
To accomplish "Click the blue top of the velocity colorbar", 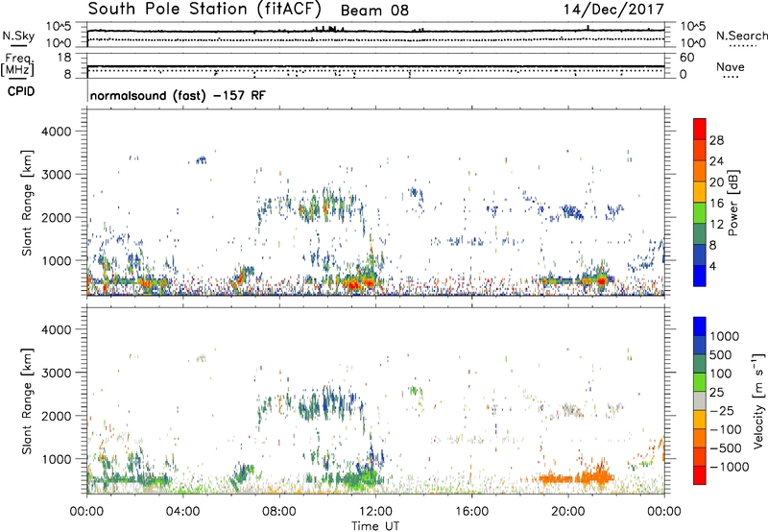I will coord(700,326).
